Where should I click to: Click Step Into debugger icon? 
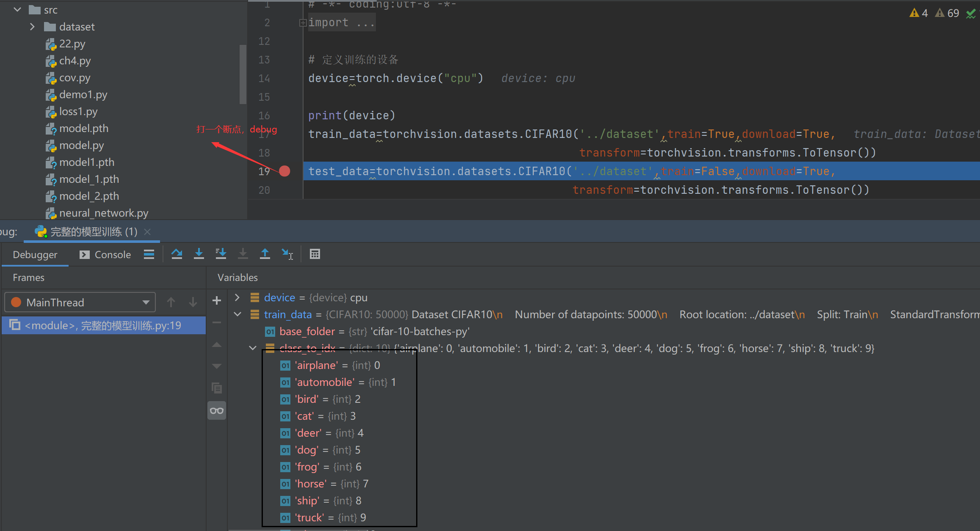[x=199, y=254]
